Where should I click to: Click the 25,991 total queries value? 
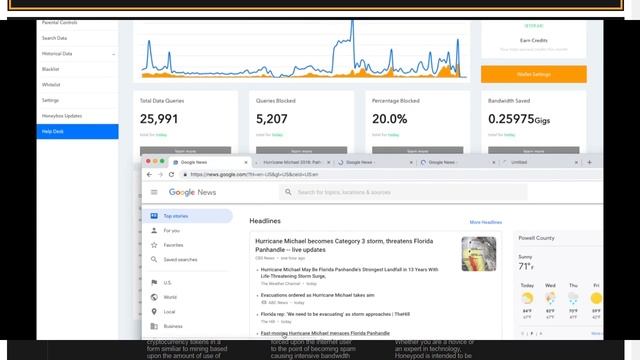[159, 119]
